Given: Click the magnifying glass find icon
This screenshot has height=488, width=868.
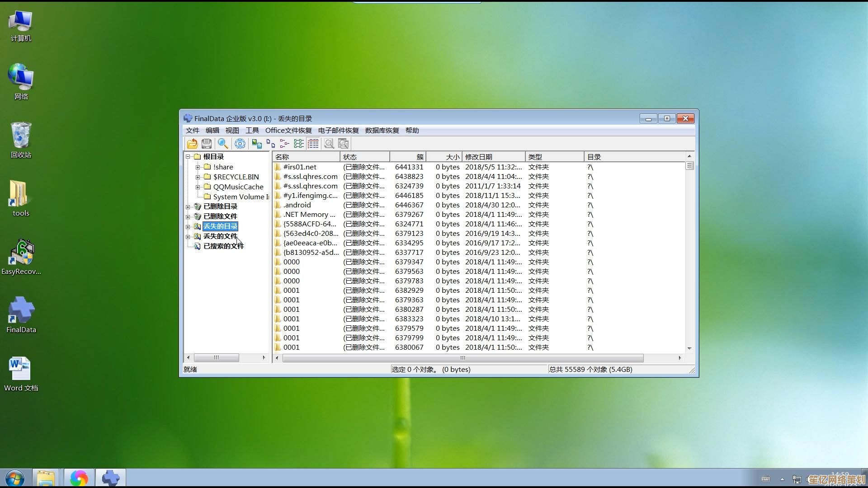Looking at the screenshot, I should pyautogui.click(x=223, y=144).
